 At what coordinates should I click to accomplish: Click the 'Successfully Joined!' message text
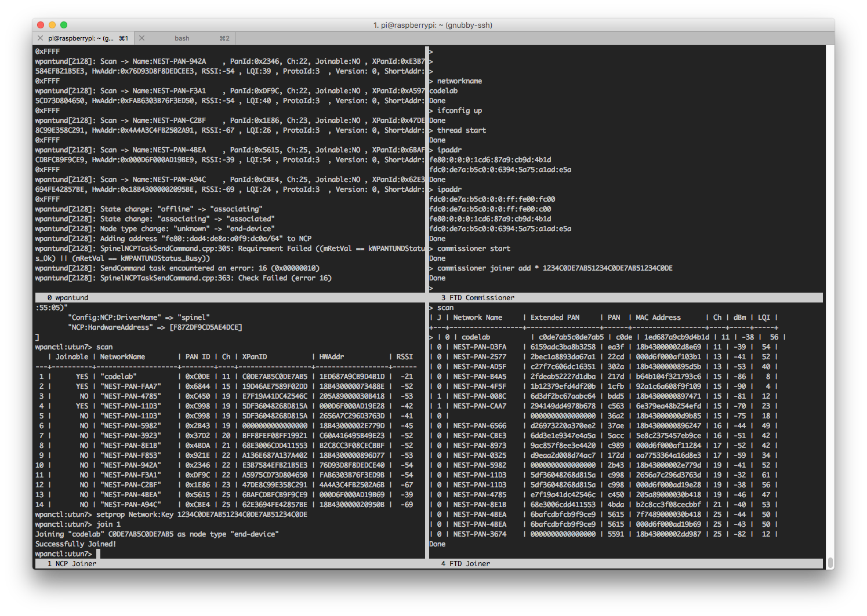[x=76, y=544]
